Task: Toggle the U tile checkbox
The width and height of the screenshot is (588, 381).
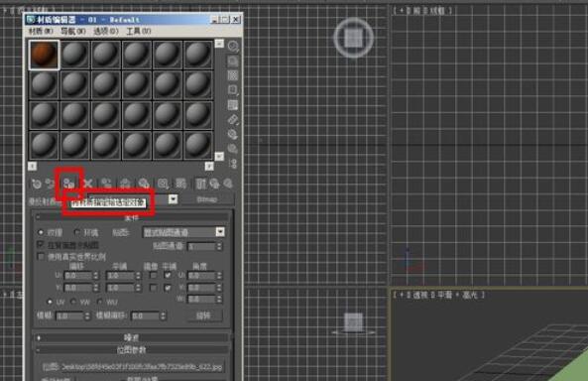Action: (168, 276)
